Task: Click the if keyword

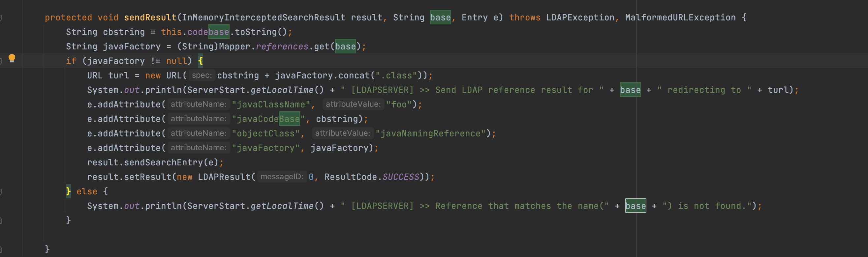Action: (71, 61)
